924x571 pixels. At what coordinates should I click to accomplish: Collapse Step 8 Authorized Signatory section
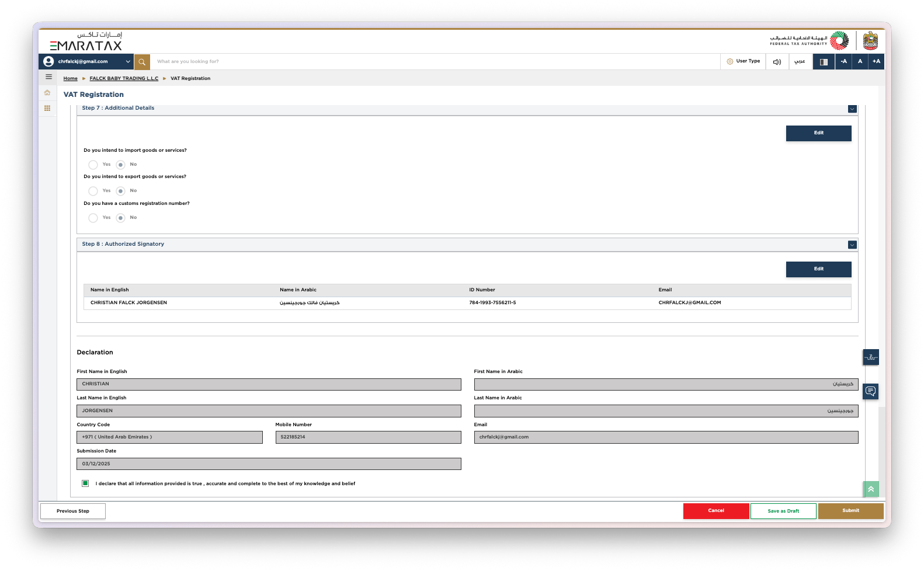coord(852,245)
